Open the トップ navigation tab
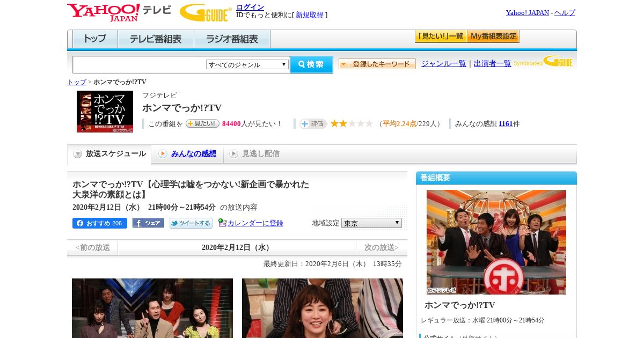This screenshot has height=338, width=644. pos(95,39)
